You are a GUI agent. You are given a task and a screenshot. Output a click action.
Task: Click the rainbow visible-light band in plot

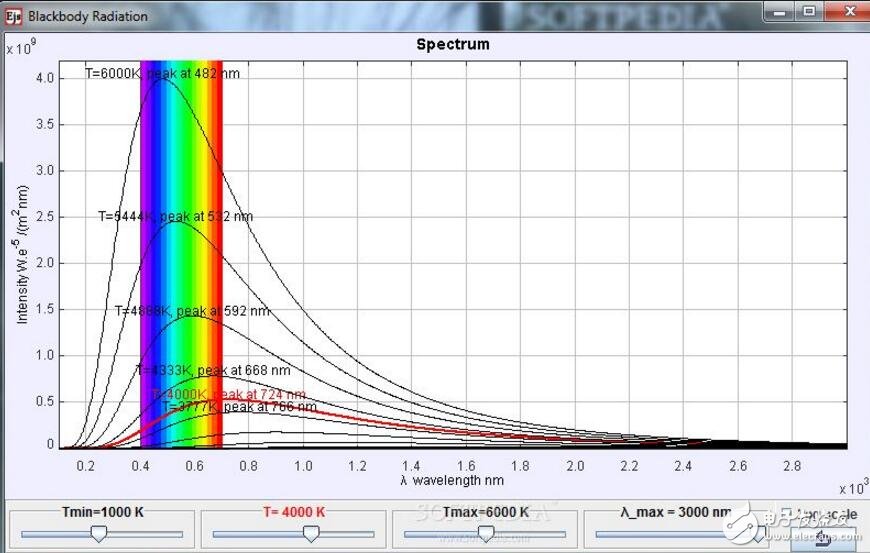click(x=181, y=250)
